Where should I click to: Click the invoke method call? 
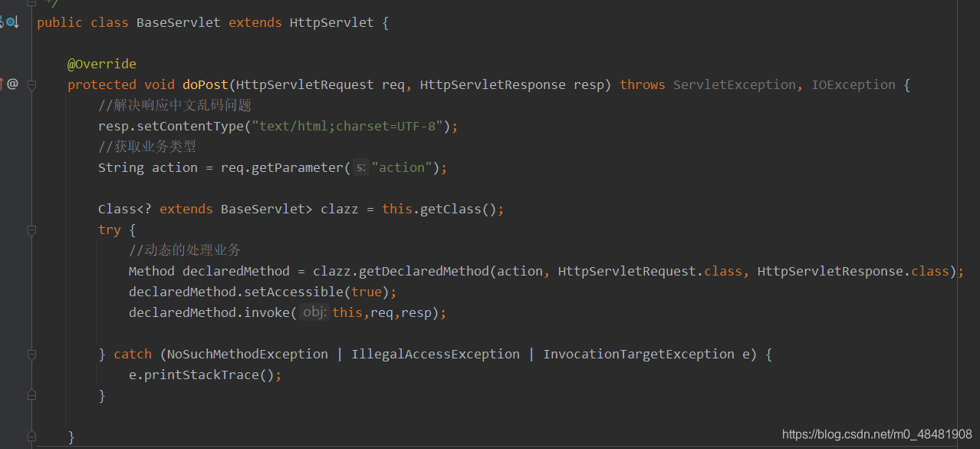tap(266, 312)
